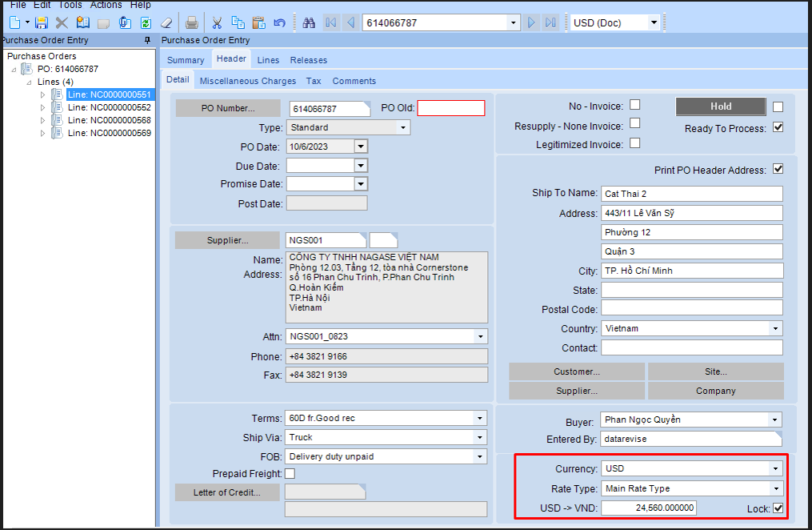Click the Refresh toolbar icon
Image resolution: width=812 pixels, height=530 pixels.
coord(146,22)
